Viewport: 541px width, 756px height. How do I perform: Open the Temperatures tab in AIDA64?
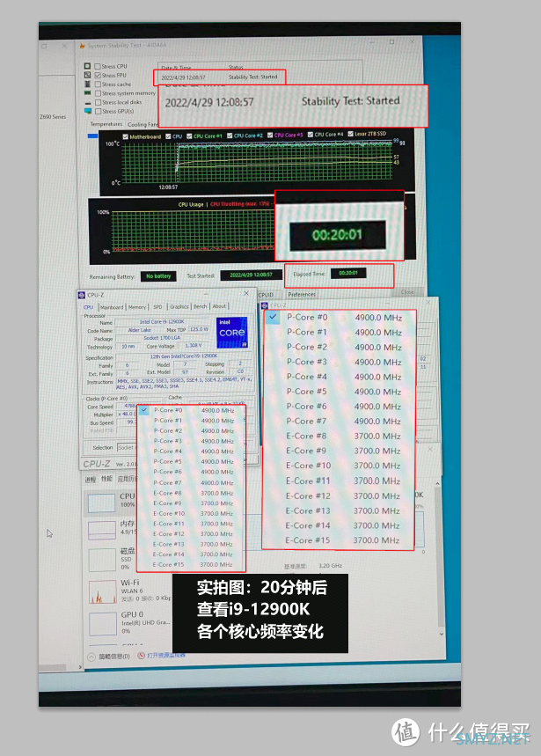click(106, 124)
